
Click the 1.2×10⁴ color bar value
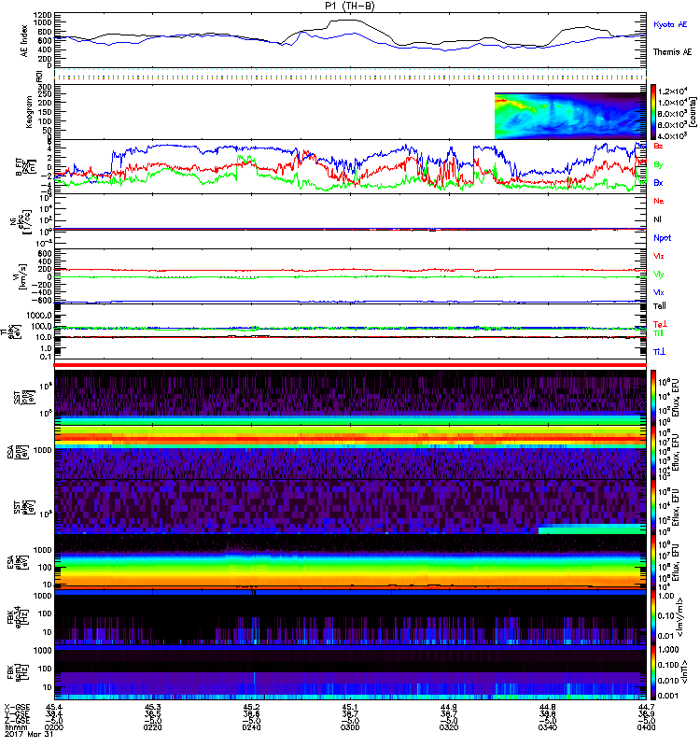click(x=673, y=92)
